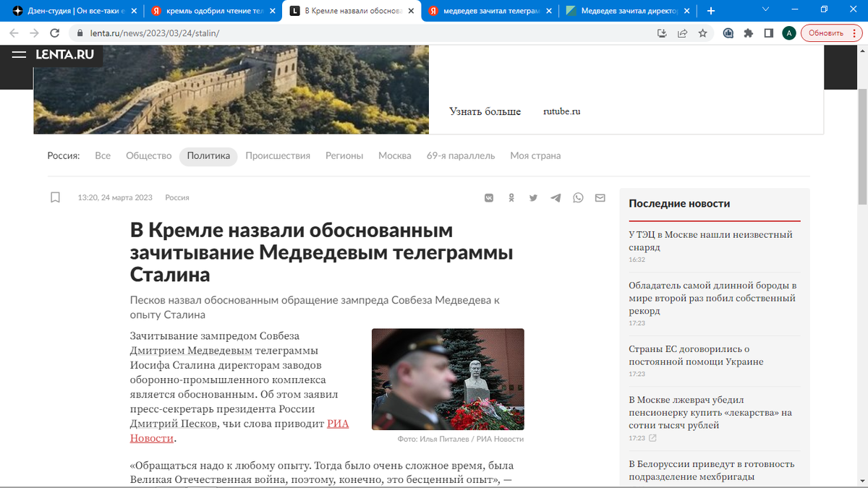Bookmark this article with the bookmark icon
Viewport: 868px width, 488px height.
pos(55,197)
